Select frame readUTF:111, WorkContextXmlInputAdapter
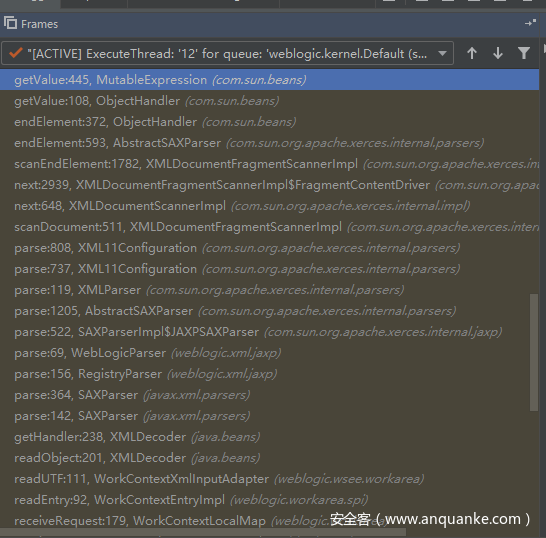546x538 pixels. point(270,479)
